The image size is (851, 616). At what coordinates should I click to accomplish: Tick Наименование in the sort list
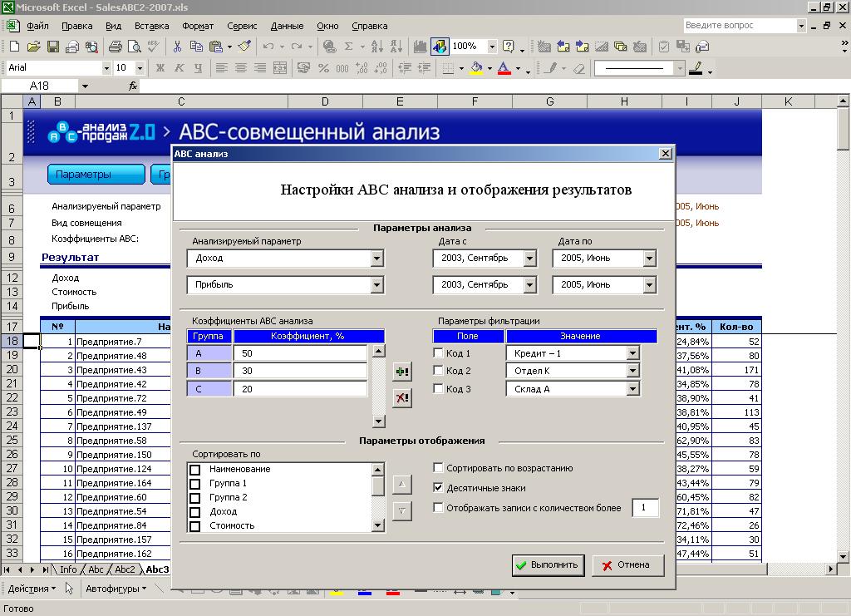(x=194, y=470)
